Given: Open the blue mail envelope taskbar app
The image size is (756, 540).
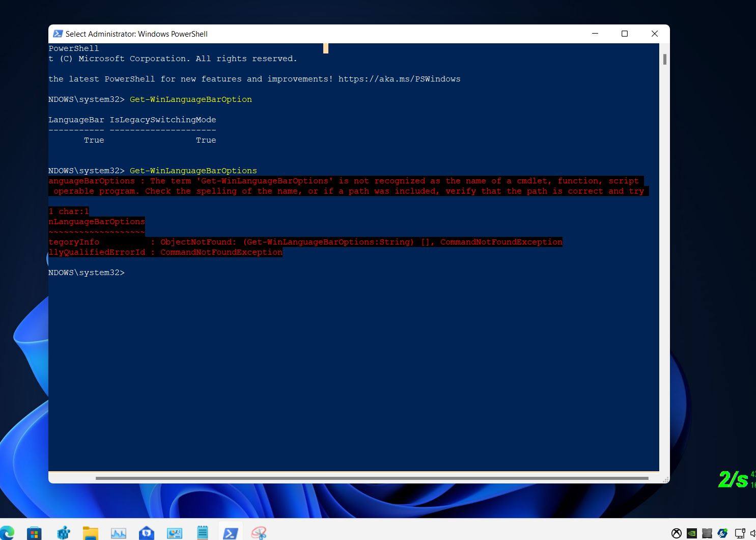Looking at the screenshot, I should click(x=147, y=533).
